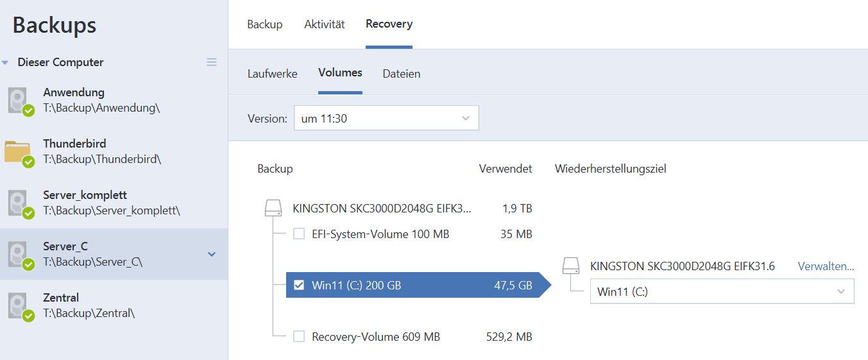Click the destination KINGSTON drive icon
Viewport: 868px width, 360px height.
(571, 266)
